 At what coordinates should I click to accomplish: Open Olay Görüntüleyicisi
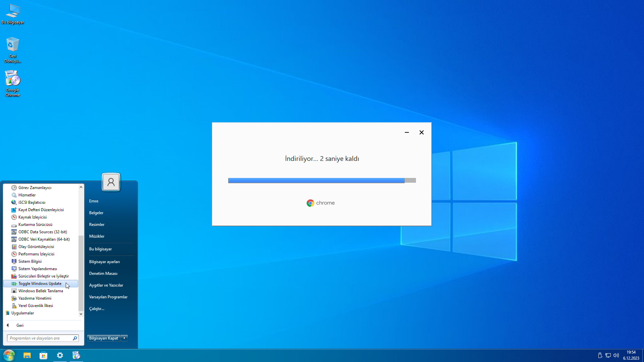[x=41, y=247]
